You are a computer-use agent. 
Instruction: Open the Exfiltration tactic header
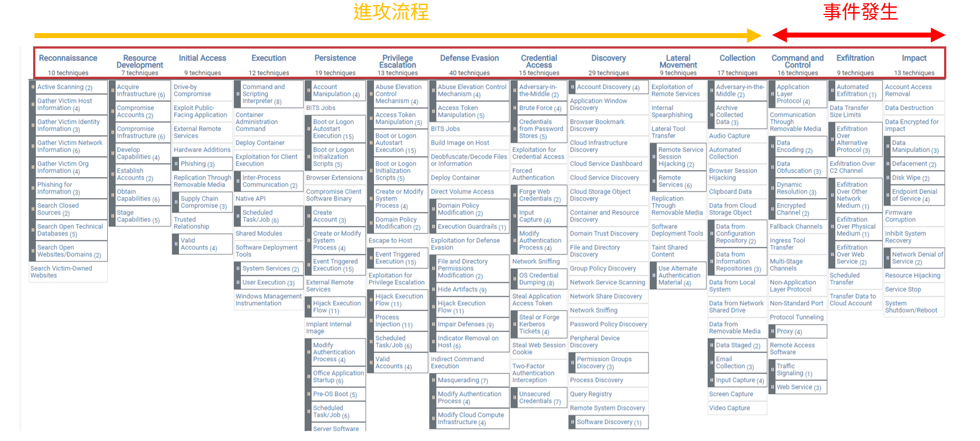click(x=855, y=59)
